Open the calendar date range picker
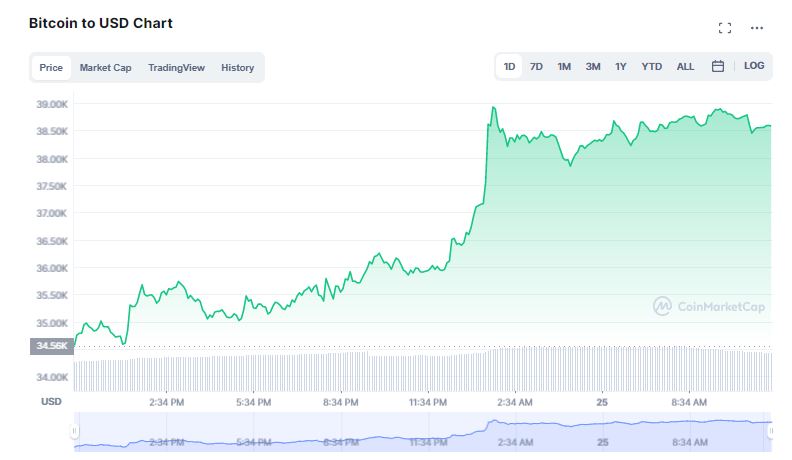This screenshot has width=792, height=460. pos(717,67)
